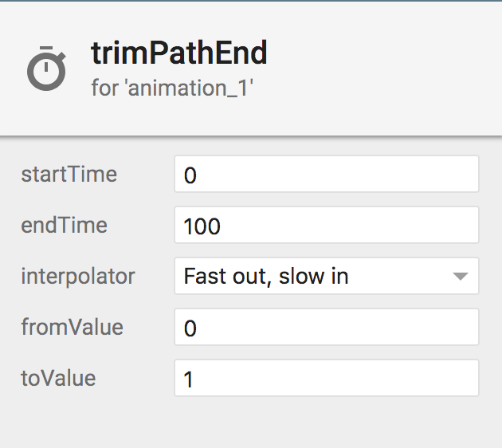Select the fromValue input field
This screenshot has height=448, width=502.
326,327
